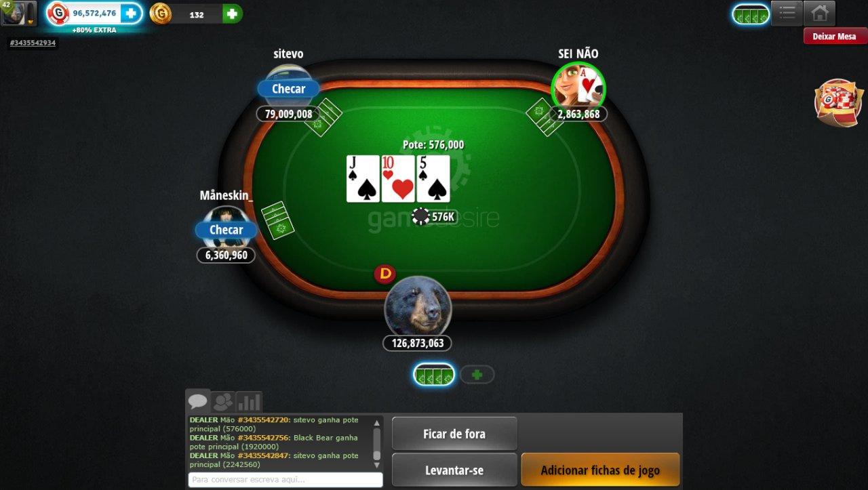Select the current table card icon below the bear

(434, 374)
